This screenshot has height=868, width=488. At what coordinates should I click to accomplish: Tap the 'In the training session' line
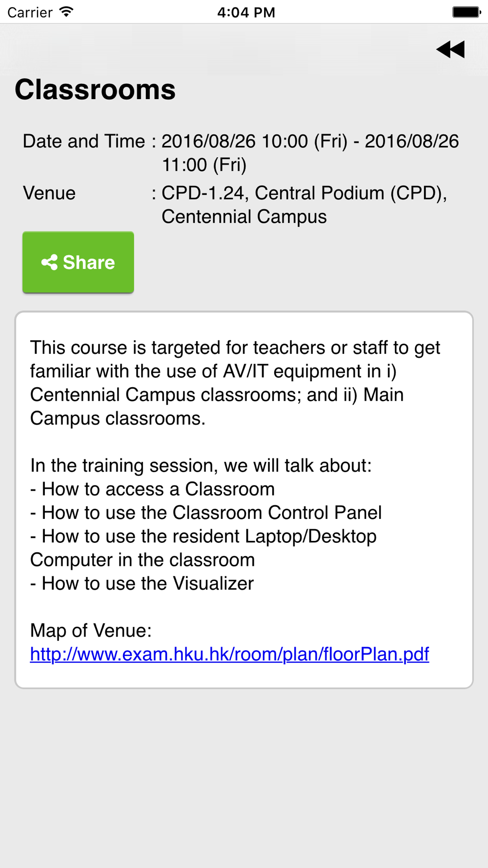tap(201, 466)
